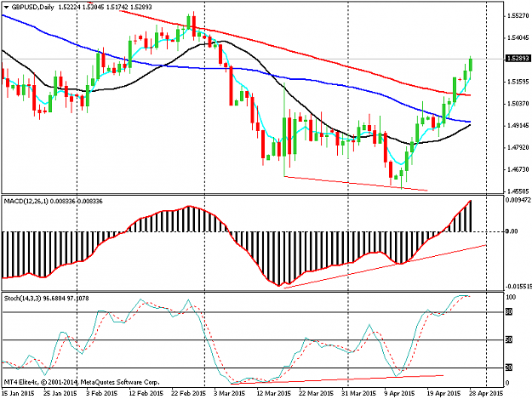Select the price axis label 1.50370
Viewport: 532px width, 399px height.
[x=518, y=104]
